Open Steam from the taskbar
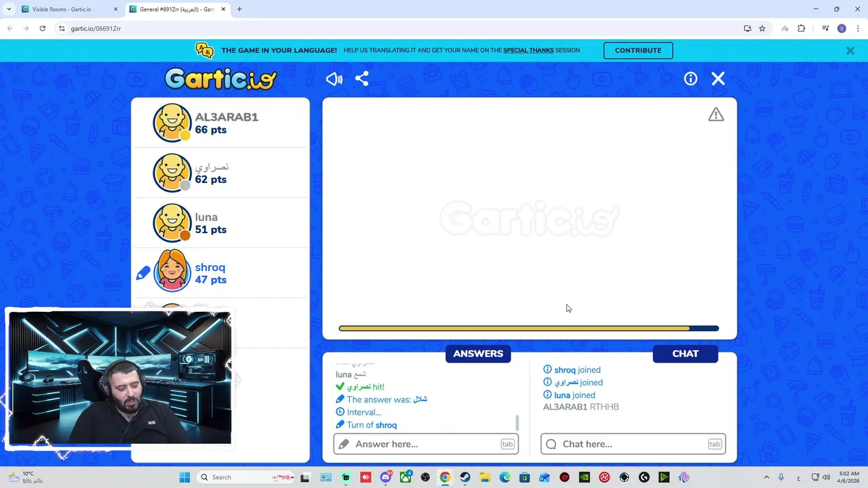868x488 pixels. [465, 477]
